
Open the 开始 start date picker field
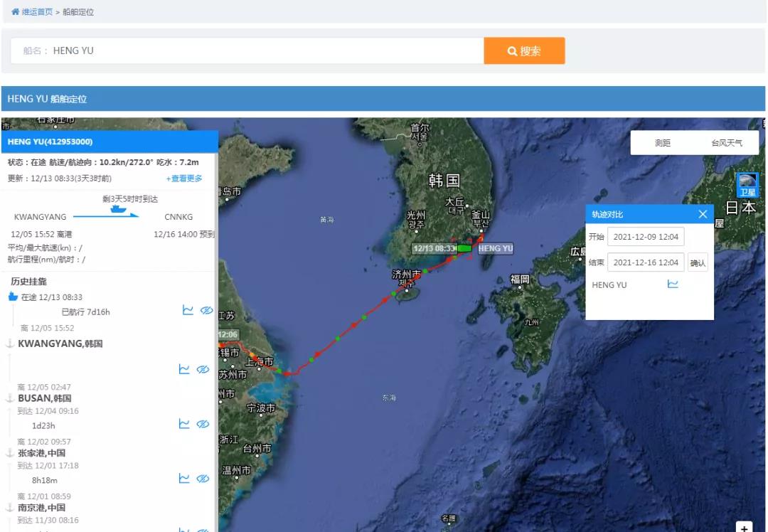646,237
